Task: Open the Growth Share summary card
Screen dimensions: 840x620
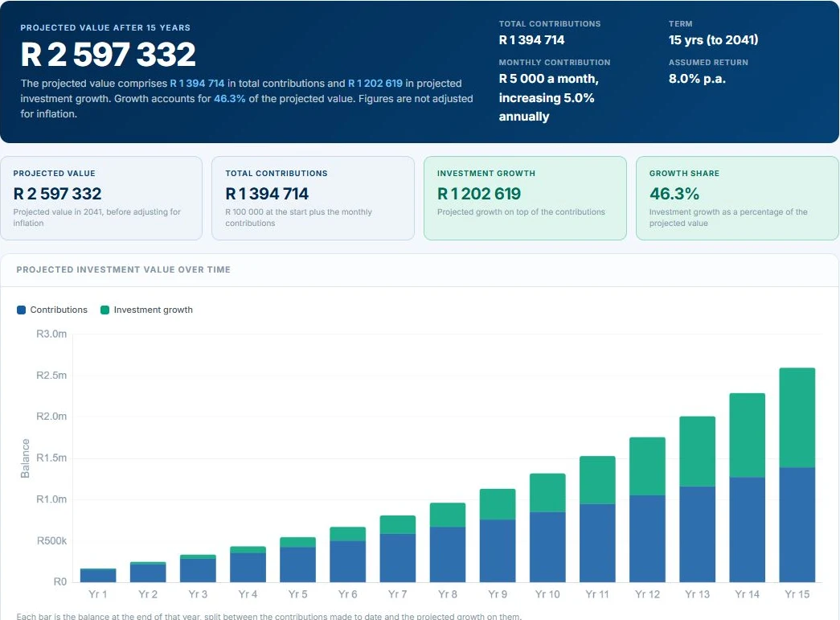Action: pos(737,199)
